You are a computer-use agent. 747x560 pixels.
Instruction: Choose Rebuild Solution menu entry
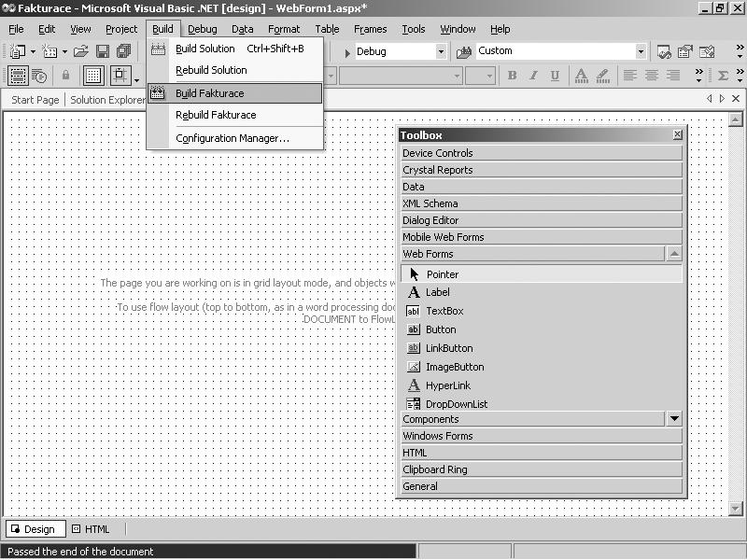(x=235, y=70)
